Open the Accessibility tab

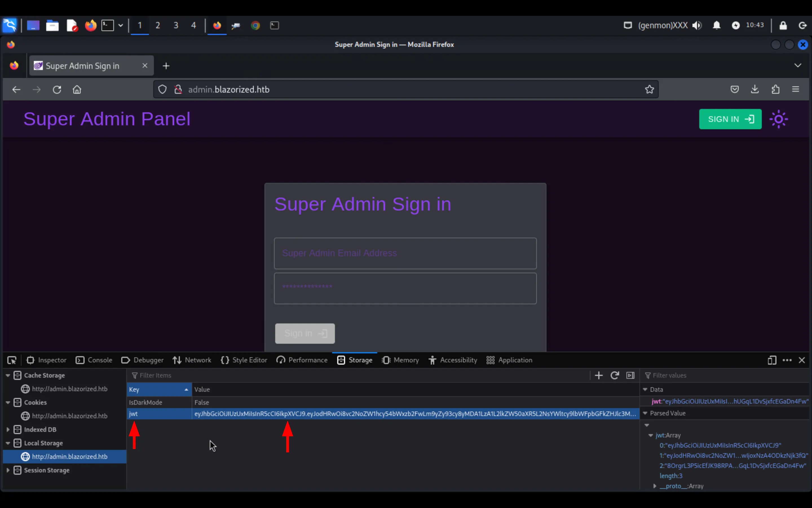(x=453, y=360)
